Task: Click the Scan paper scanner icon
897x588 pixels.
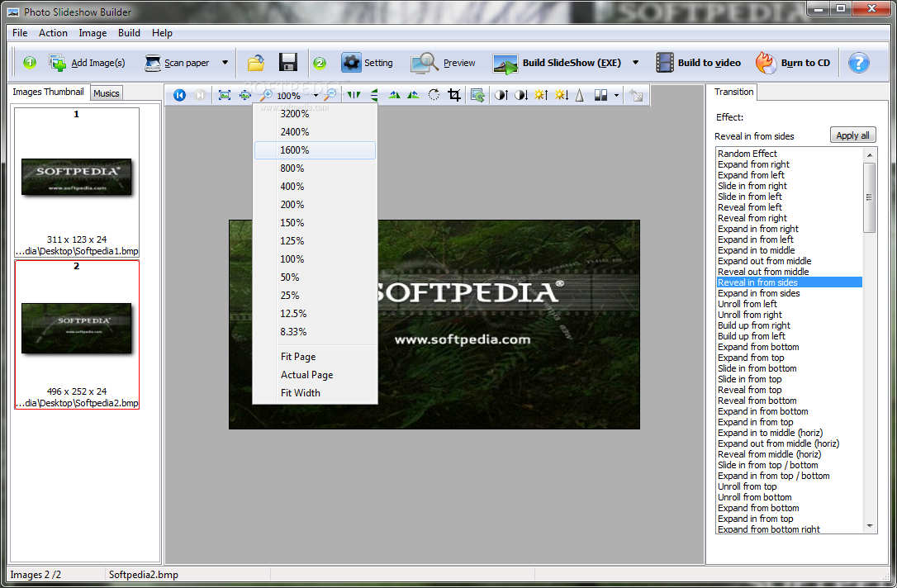Action: coord(152,63)
